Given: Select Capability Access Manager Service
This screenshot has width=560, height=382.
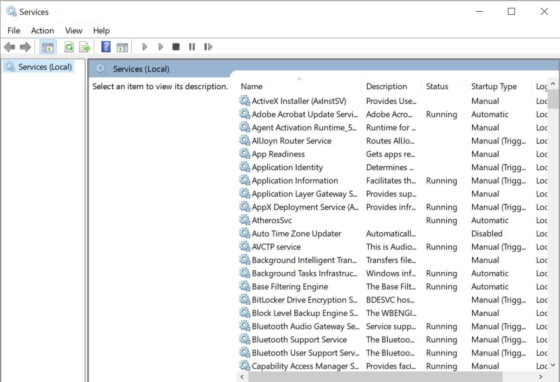Looking at the screenshot, I should point(393,366).
